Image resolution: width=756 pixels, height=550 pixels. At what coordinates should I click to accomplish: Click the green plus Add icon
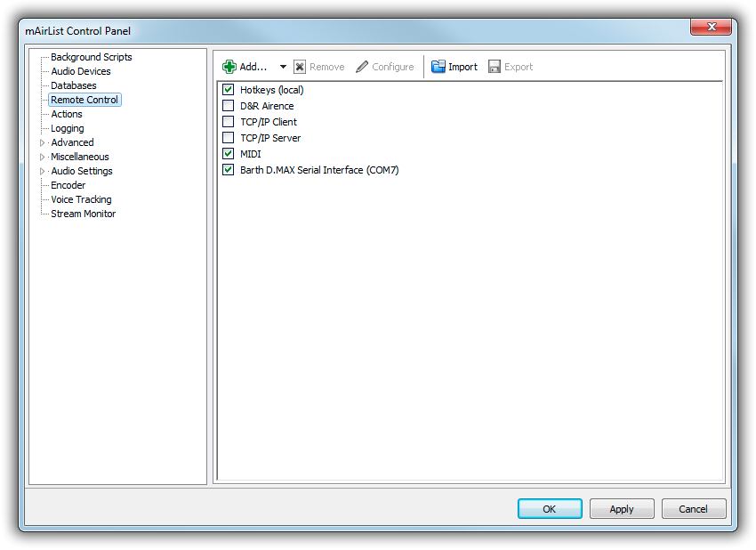[229, 67]
